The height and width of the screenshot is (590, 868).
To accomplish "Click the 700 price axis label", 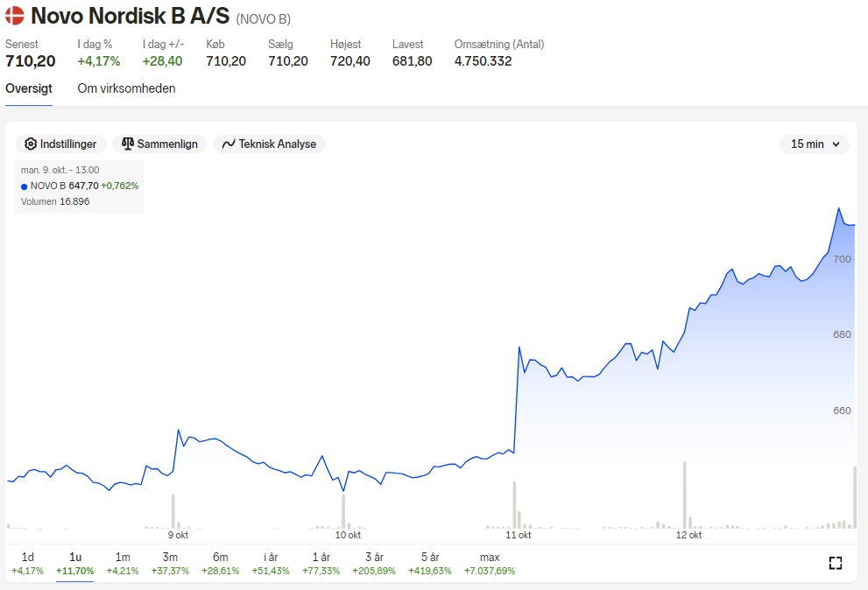I will point(842,259).
